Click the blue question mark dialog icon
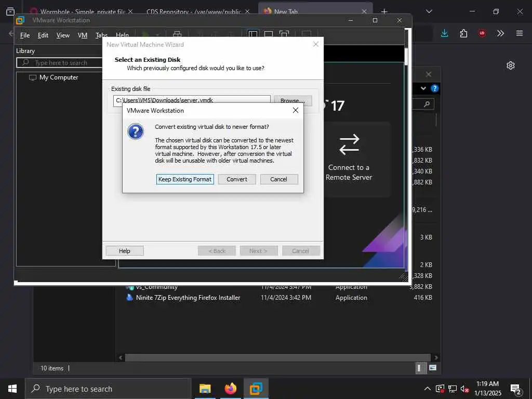The width and height of the screenshot is (532, 399). tap(136, 131)
